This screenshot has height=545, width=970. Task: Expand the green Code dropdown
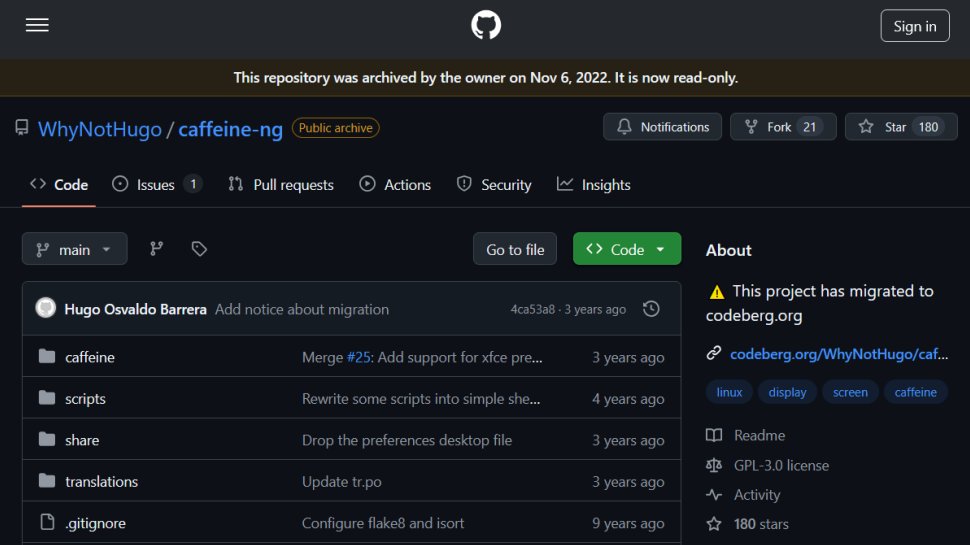(x=627, y=249)
